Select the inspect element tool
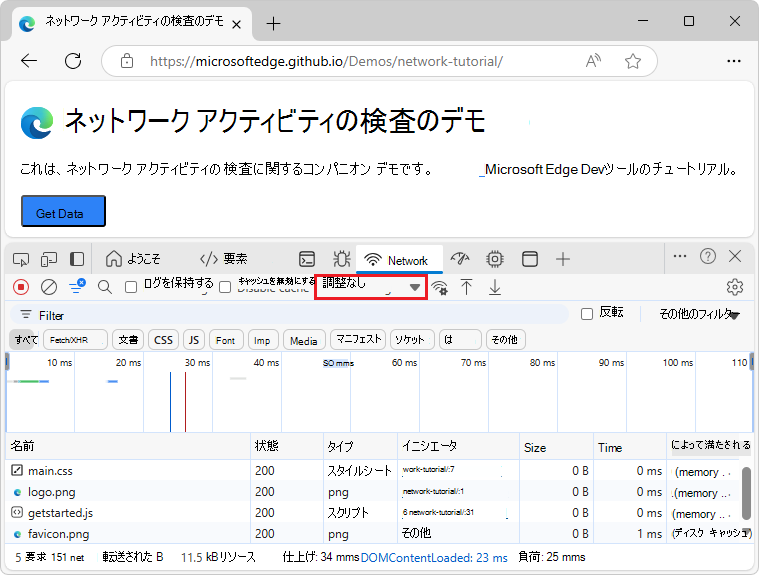This screenshot has height=575, width=759. (x=21, y=259)
